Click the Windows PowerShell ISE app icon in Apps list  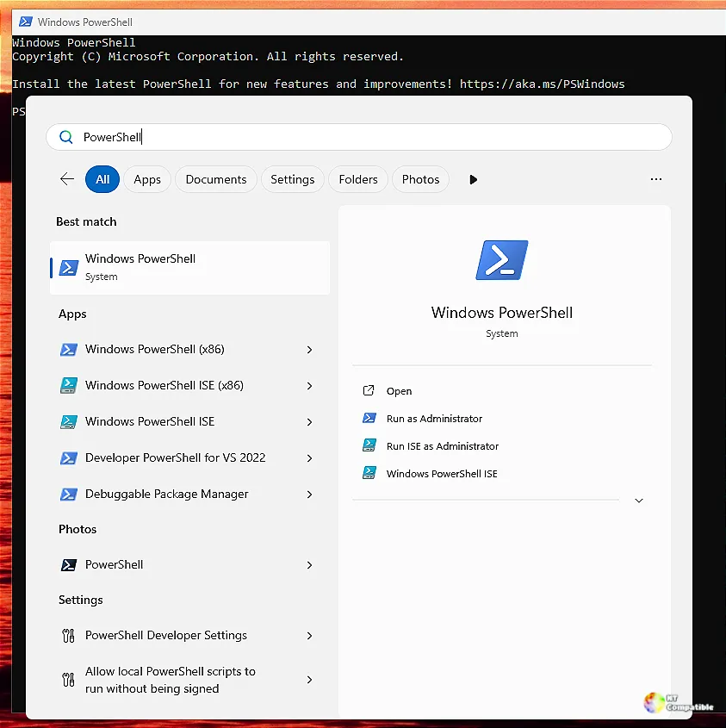point(69,421)
